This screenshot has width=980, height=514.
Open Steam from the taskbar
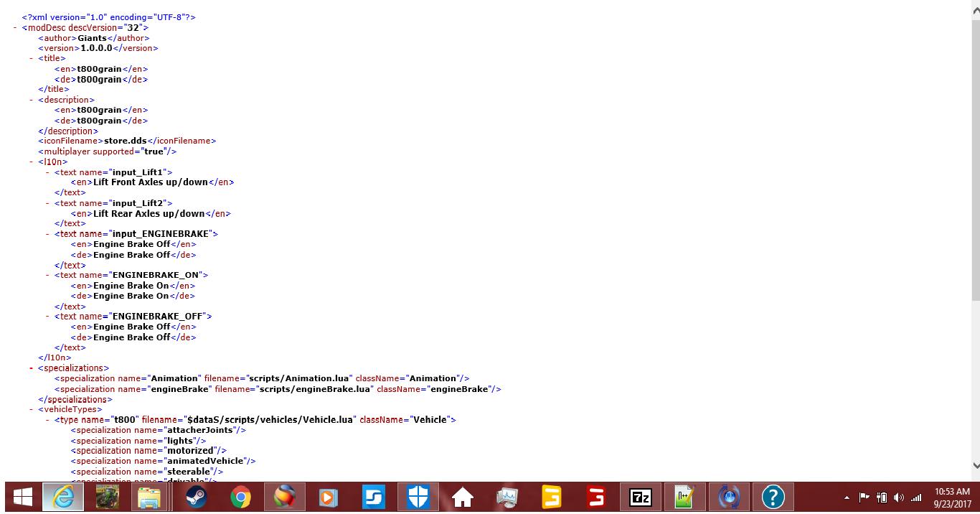[196, 497]
